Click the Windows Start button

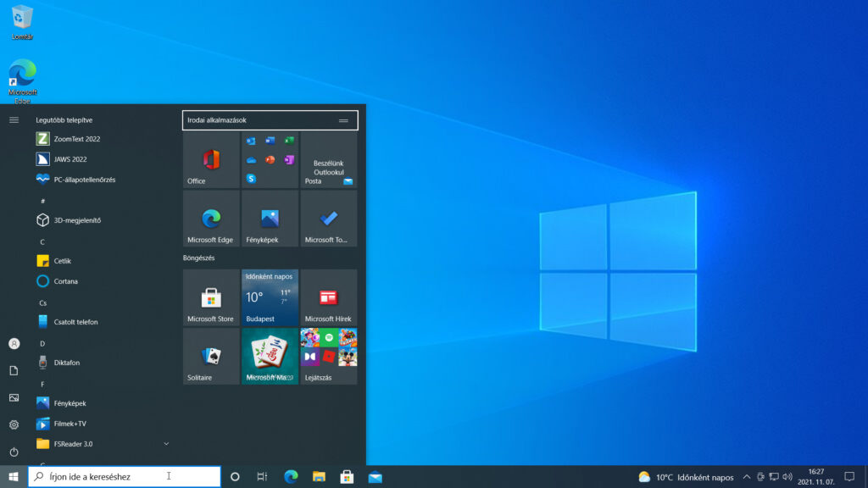click(x=14, y=476)
